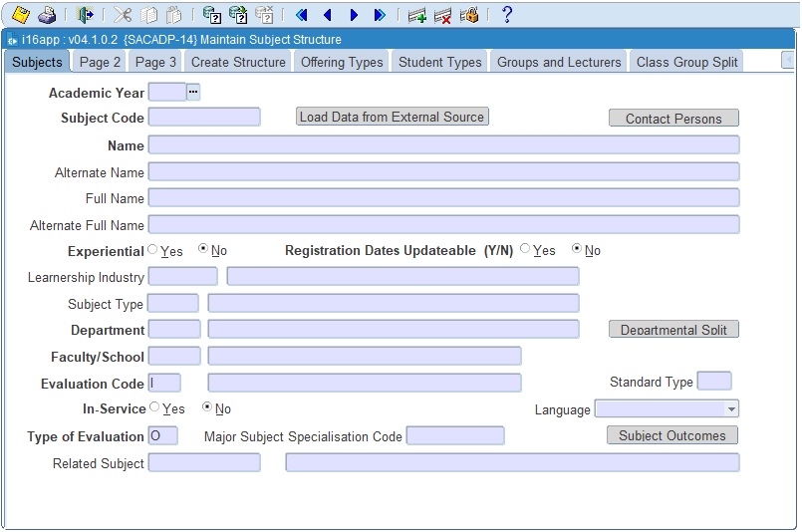The width and height of the screenshot is (802, 532).
Task: Click the Enter Query icon
Action: tap(211, 15)
